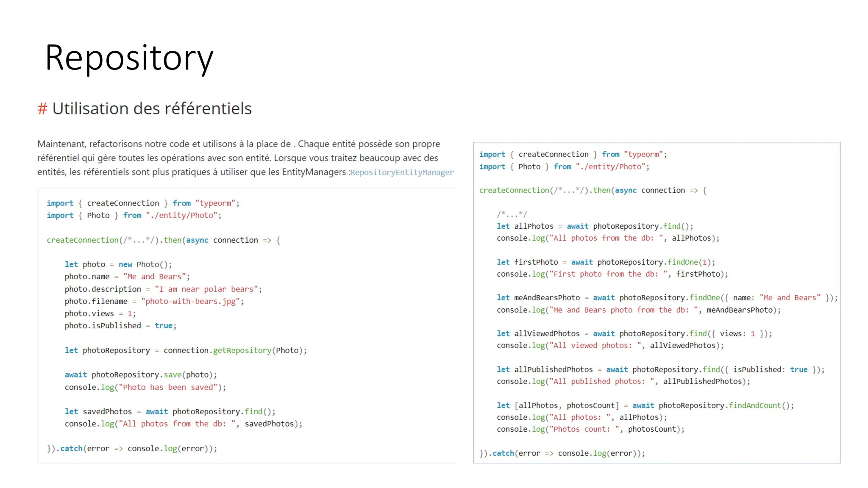Click the let allPublishedPhotos isPublished line
The width and height of the screenshot is (868, 488).
coord(661,370)
